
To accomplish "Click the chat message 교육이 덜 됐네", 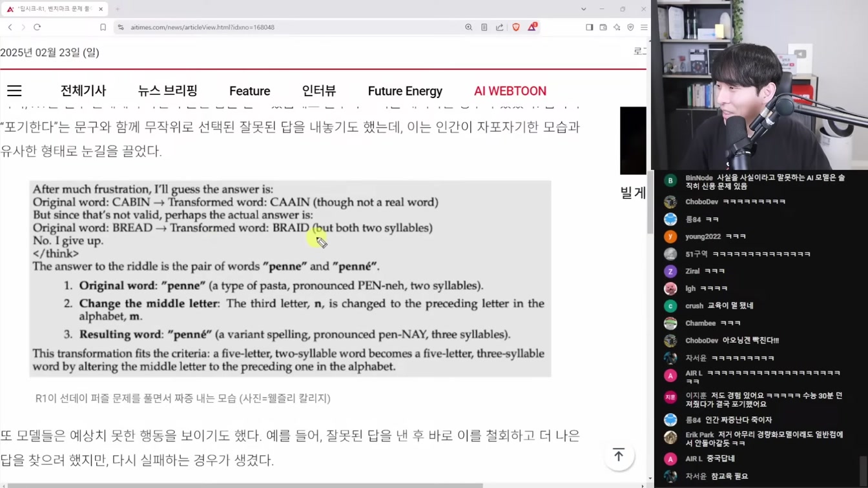I will 730,306.
